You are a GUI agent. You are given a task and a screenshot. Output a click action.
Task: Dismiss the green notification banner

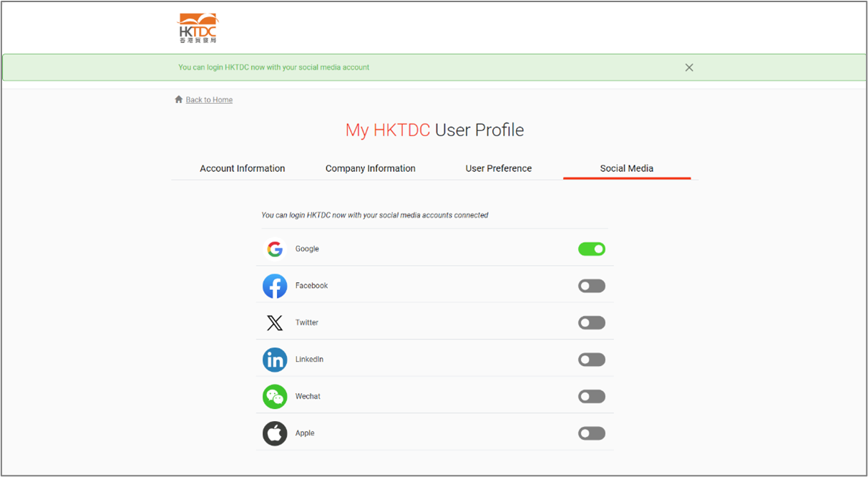click(x=689, y=67)
